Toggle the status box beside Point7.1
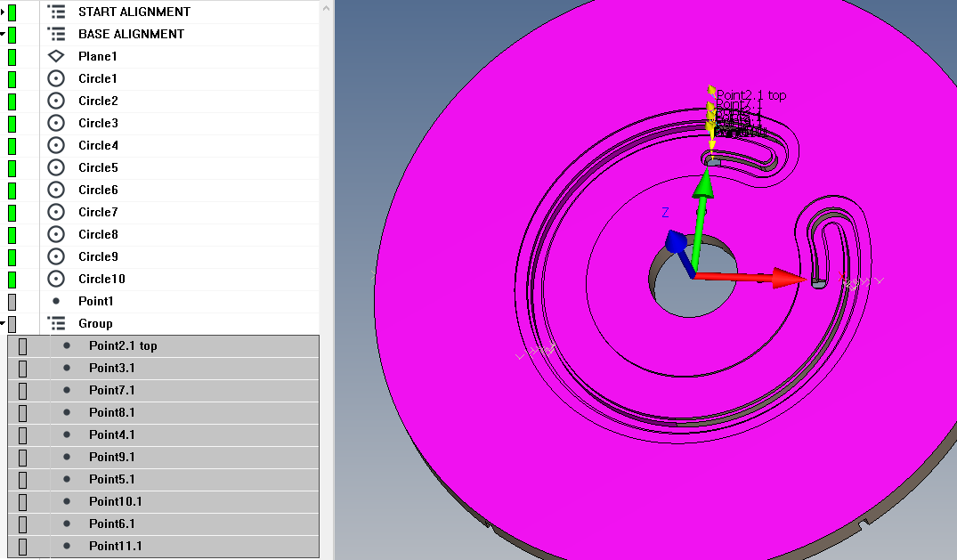The height and width of the screenshot is (560, 957). point(23,390)
